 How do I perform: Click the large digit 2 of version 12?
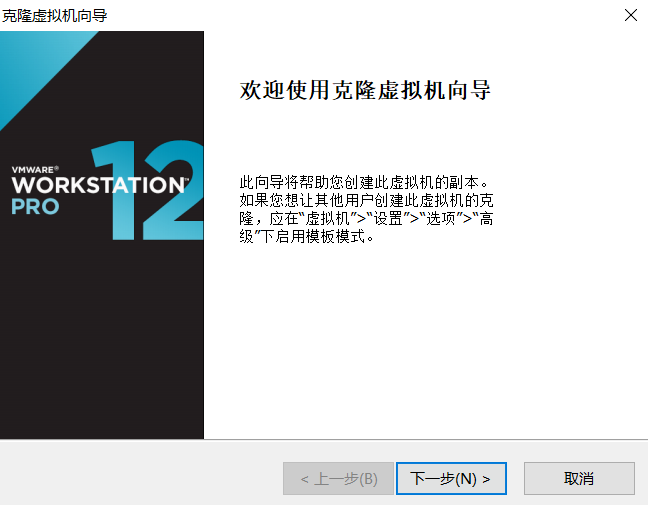[173, 190]
